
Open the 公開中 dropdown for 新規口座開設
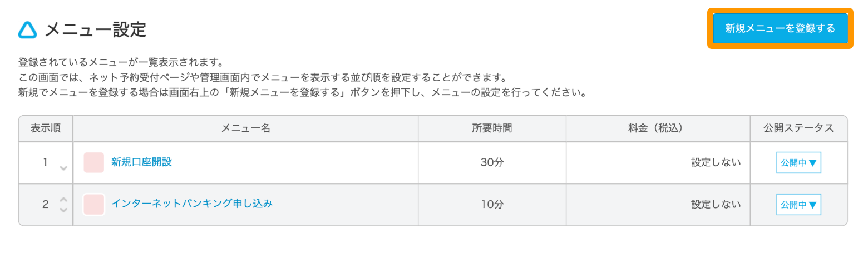798,163
